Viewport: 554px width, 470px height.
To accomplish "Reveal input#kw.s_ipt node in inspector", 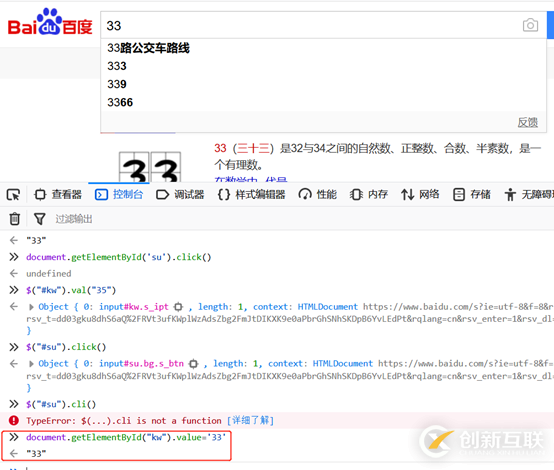I will click(x=179, y=307).
